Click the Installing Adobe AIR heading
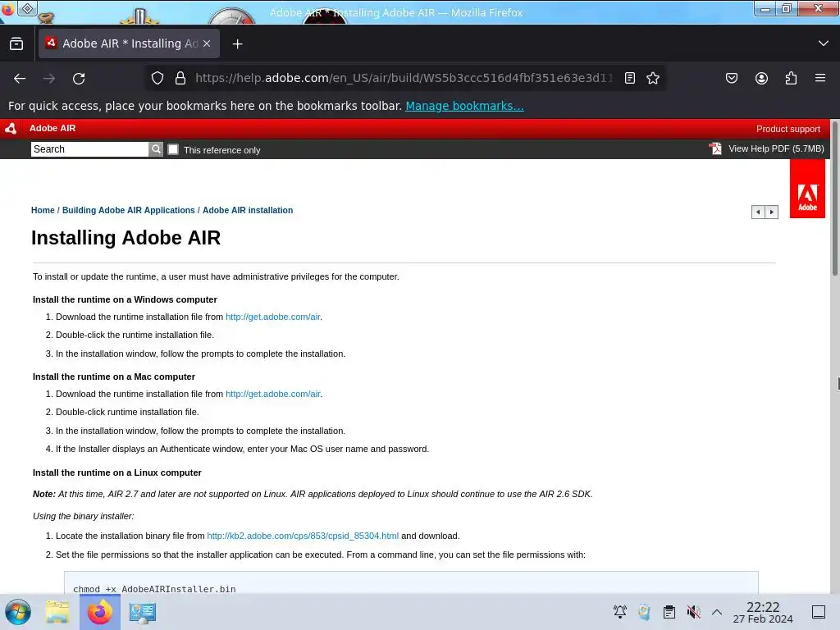 [x=126, y=238]
